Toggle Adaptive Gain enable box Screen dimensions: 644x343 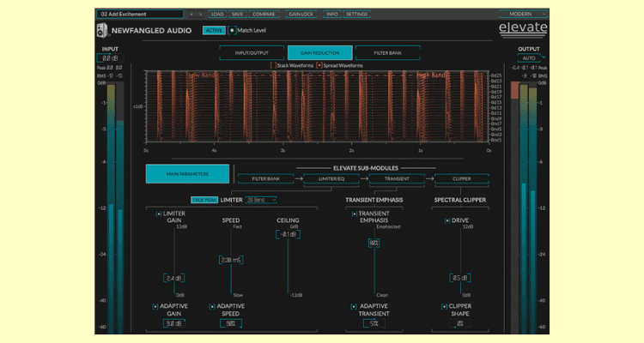point(155,306)
